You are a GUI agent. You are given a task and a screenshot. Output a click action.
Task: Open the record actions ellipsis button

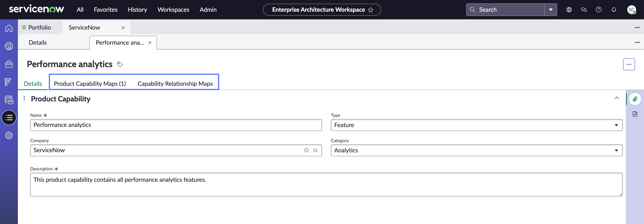click(x=629, y=64)
